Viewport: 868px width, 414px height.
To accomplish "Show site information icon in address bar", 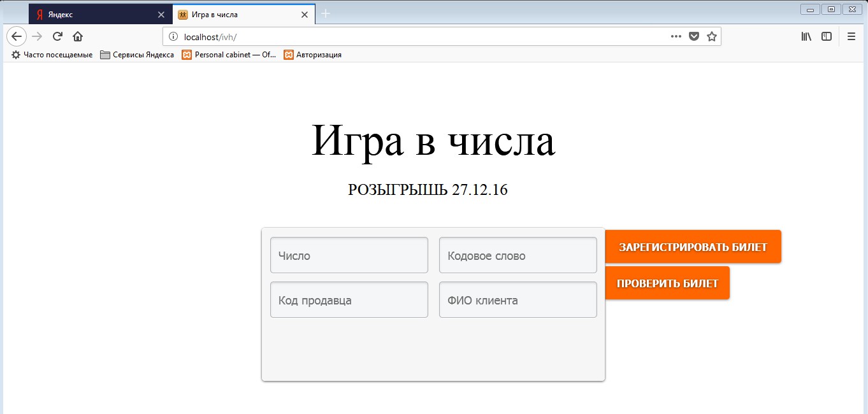I will pyautogui.click(x=173, y=36).
